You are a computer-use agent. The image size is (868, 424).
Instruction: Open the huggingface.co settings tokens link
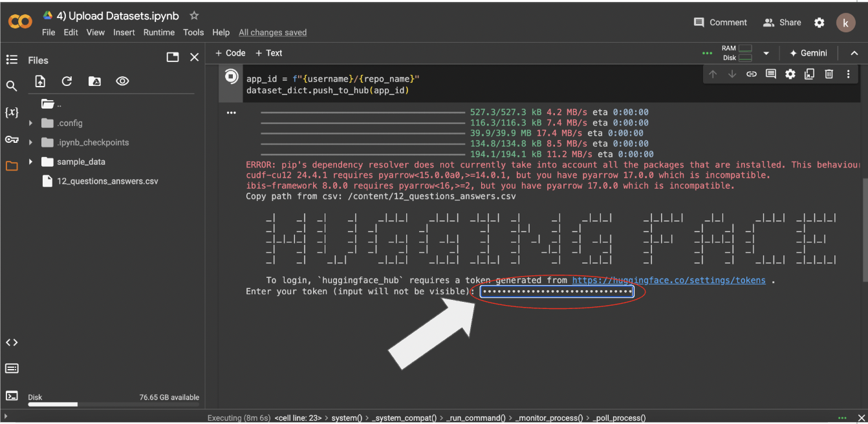point(669,281)
